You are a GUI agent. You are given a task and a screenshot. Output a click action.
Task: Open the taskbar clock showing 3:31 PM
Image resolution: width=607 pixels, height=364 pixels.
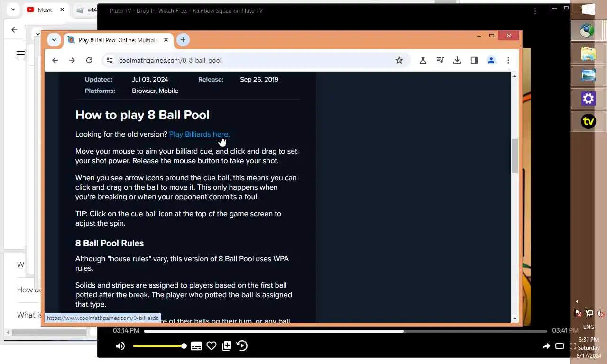point(589,347)
